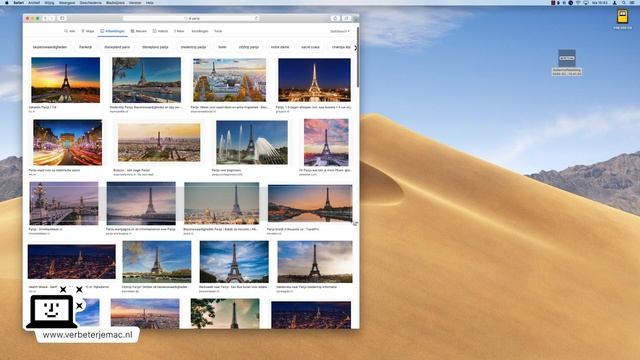Go back with Safari's back arrow
Image resolution: width=640 pixels, height=360 pixels.
pos(45,18)
